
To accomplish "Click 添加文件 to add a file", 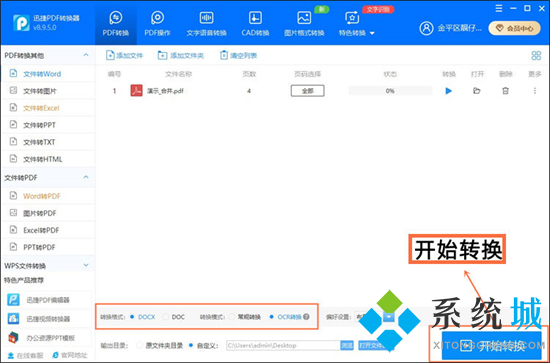I will click(x=125, y=55).
